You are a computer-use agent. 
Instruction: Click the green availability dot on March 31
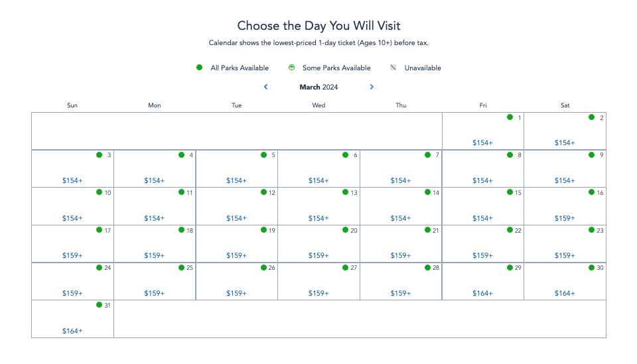tap(99, 305)
